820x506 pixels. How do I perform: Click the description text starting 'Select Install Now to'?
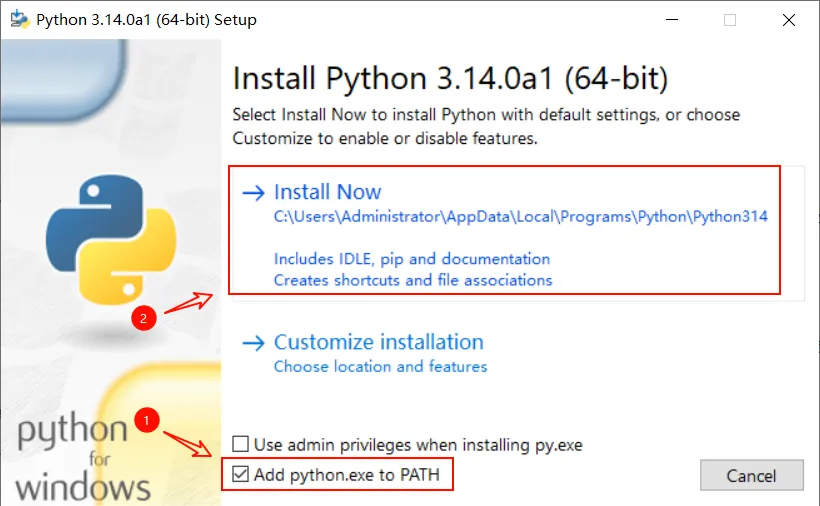486,126
